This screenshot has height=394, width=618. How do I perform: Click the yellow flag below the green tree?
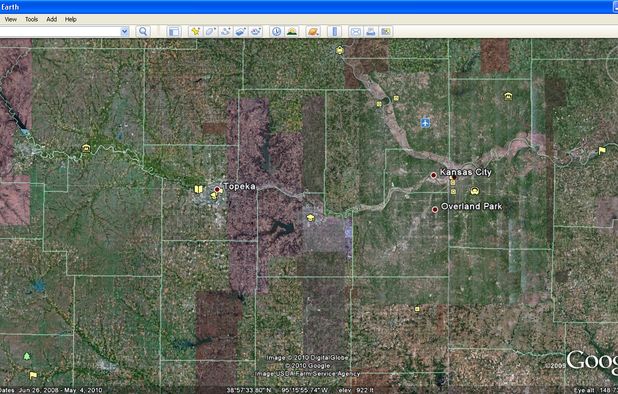(x=33, y=375)
